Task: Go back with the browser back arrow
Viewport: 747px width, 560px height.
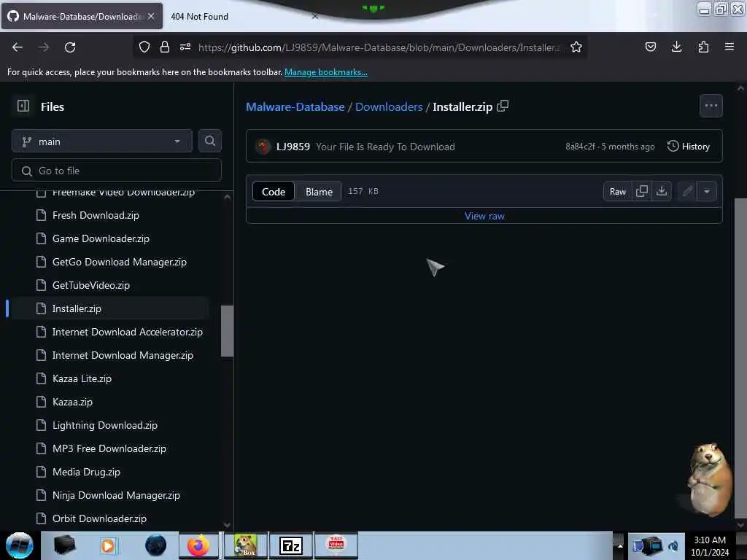Action: point(18,47)
